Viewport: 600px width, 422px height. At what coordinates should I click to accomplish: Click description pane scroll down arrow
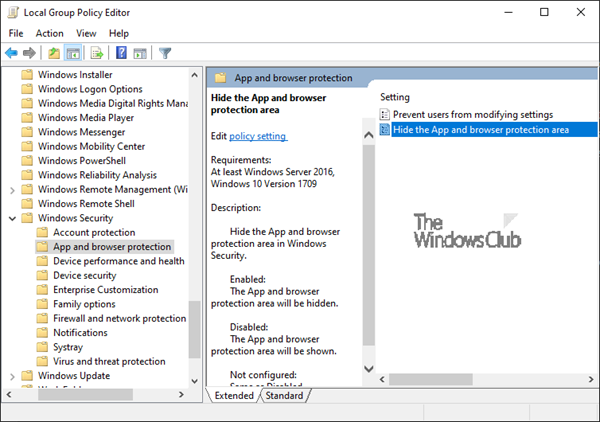point(369,369)
